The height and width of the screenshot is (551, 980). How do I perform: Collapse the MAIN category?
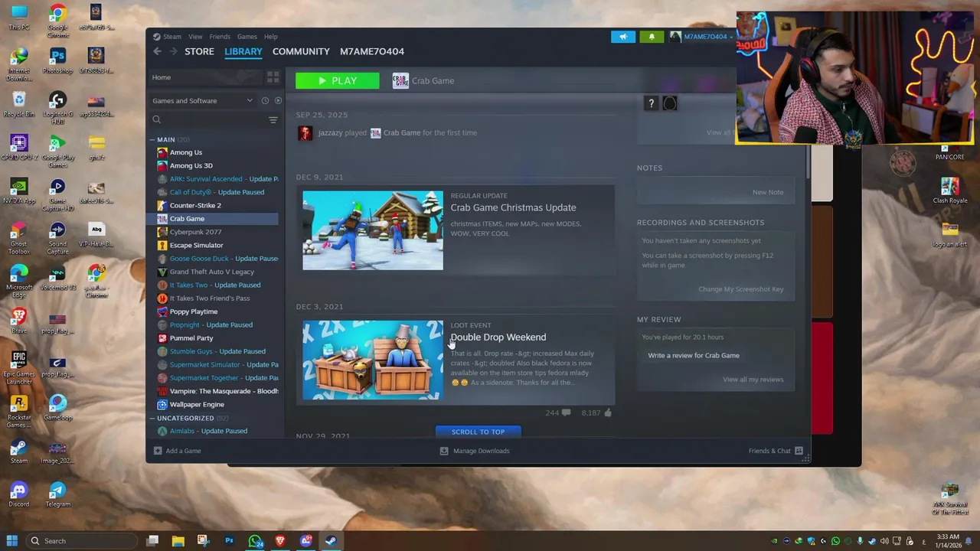[x=152, y=140]
